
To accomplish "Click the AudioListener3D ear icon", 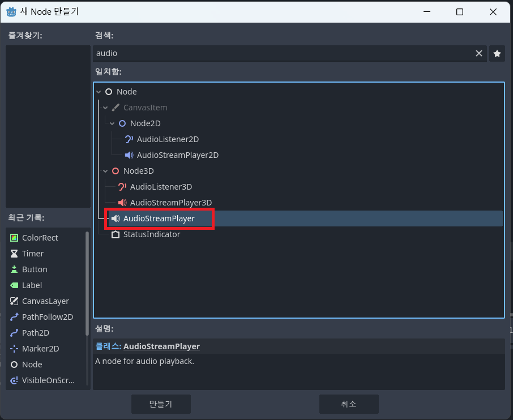I will pyautogui.click(x=122, y=187).
